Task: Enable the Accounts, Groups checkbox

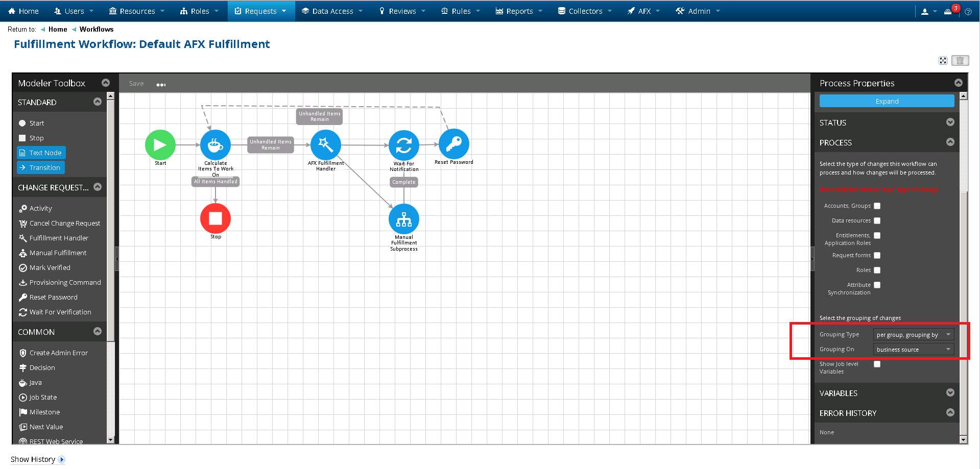Action: point(877,206)
